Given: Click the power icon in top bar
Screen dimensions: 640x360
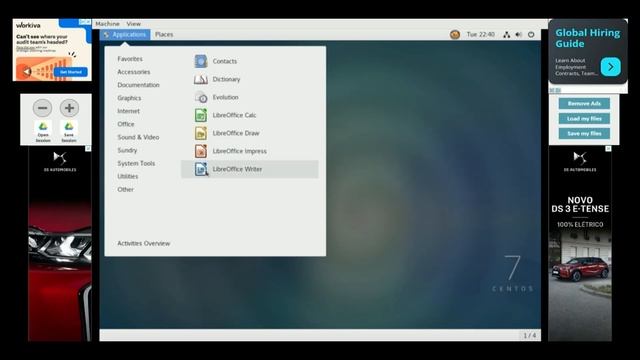Looking at the screenshot, I should coord(531,35).
